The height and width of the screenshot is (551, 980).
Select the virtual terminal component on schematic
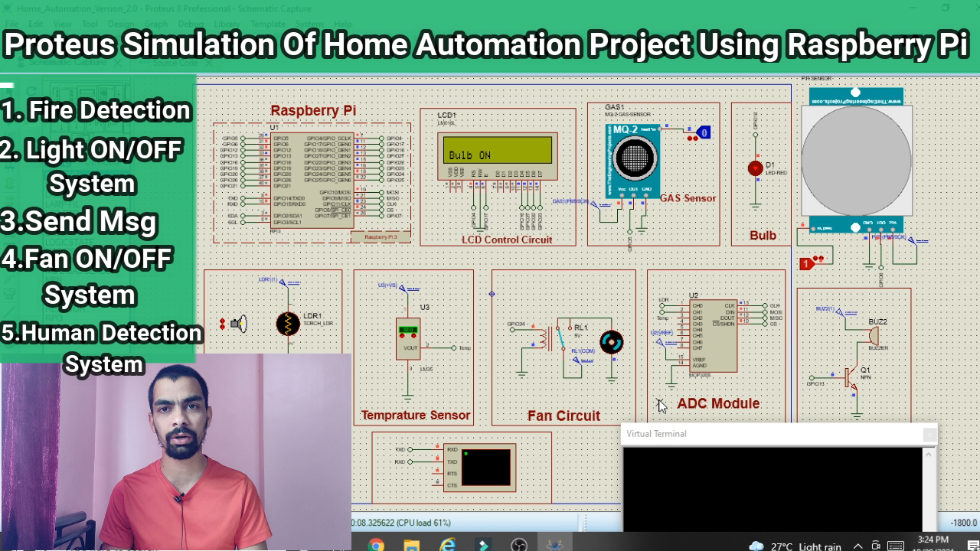pos(479,467)
